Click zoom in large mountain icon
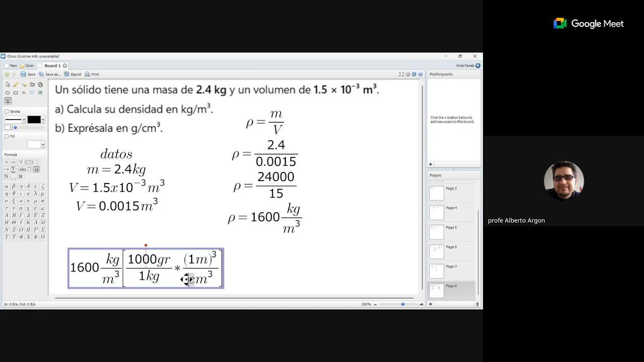644x362 pixels. click(422, 304)
